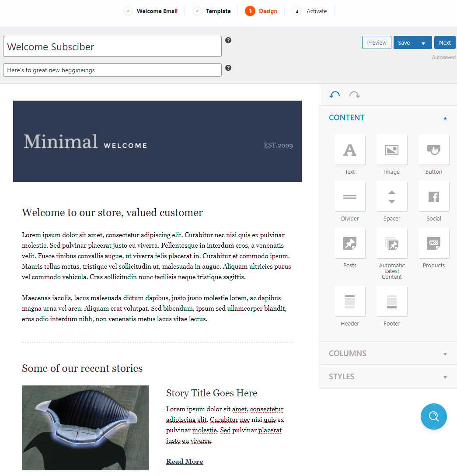Expand the STYLES panel section
The height and width of the screenshot is (476, 457).
point(388,376)
